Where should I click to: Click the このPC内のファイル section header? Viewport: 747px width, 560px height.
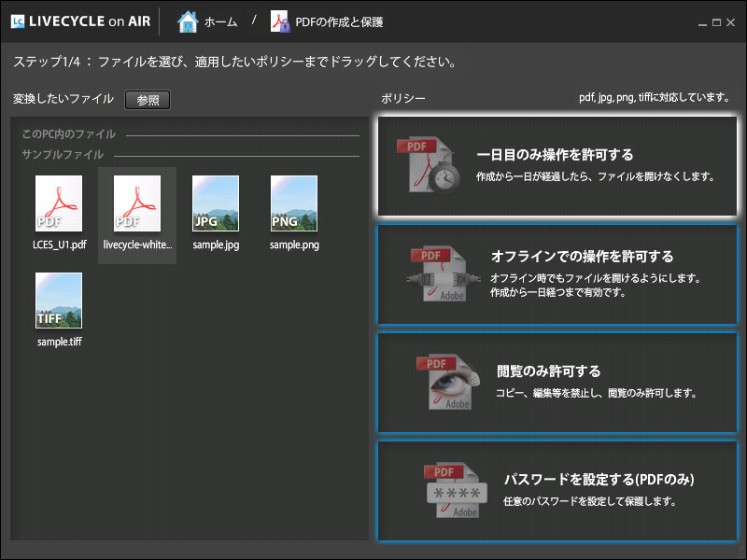pyautogui.click(x=69, y=134)
